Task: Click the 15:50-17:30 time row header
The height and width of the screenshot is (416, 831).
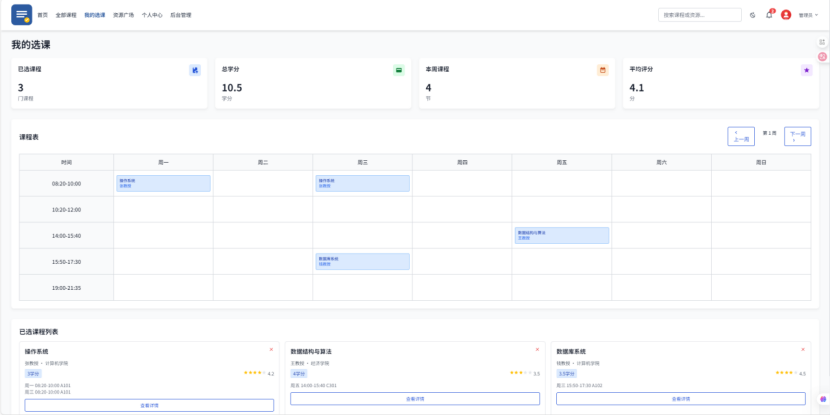Action: click(66, 262)
